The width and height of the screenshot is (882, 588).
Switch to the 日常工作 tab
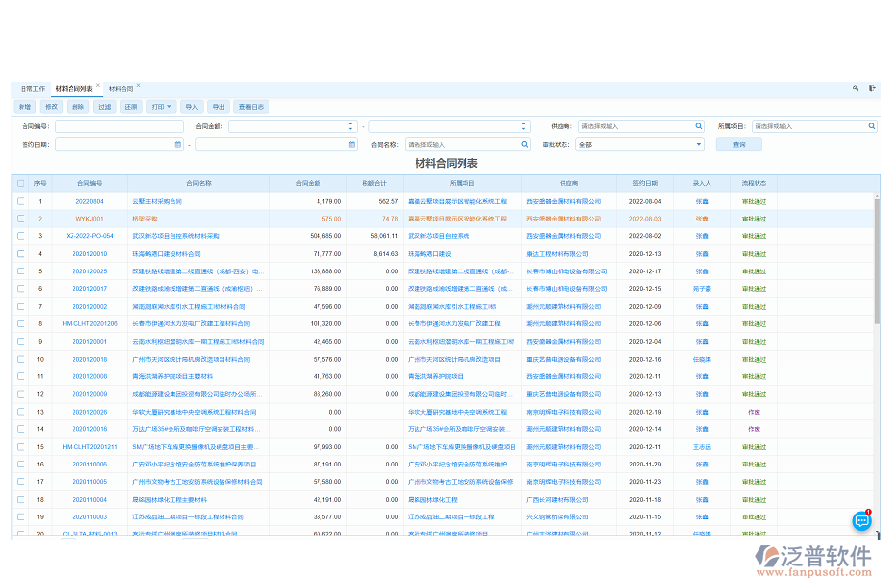click(32, 88)
